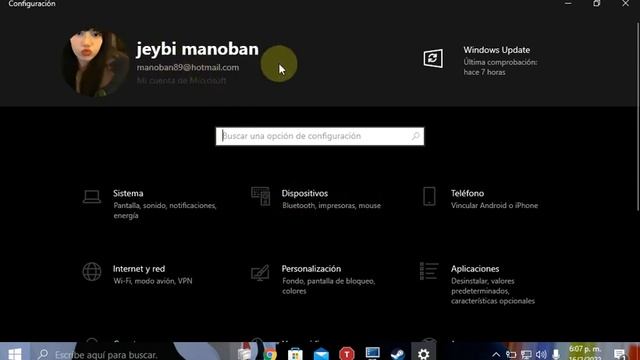Open the Sistema category title
The width and height of the screenshot is (640, 360).
coord(128,193)
